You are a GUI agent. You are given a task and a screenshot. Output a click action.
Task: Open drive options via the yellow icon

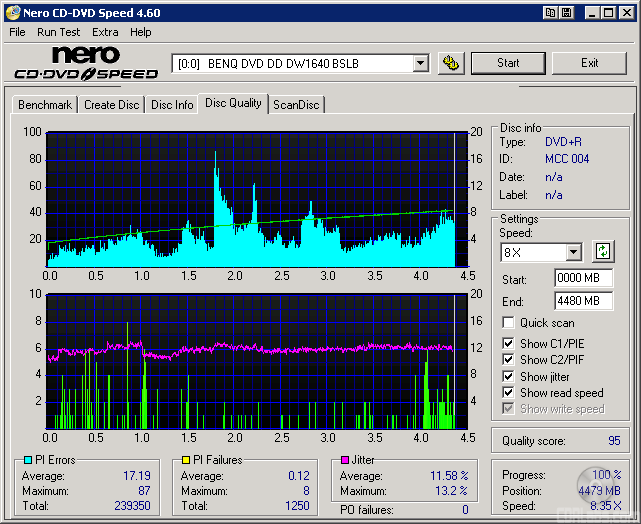tap(451, 63)
